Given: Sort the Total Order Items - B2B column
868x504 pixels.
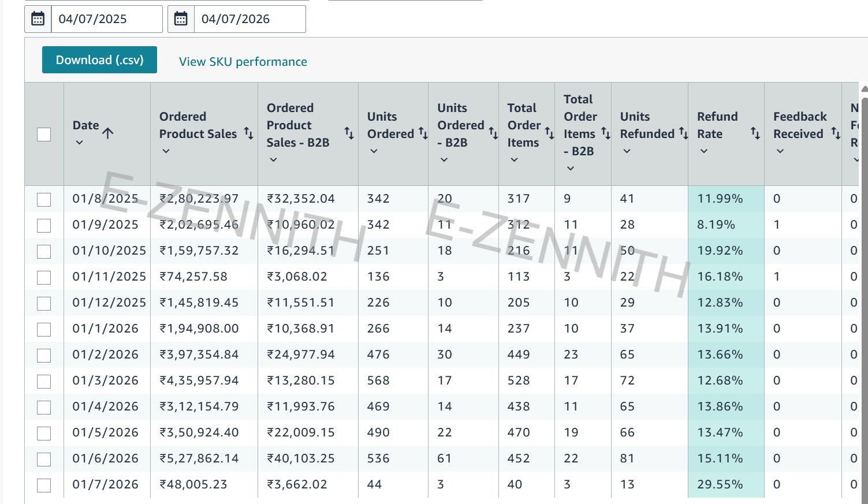Looking at the screenshot, I should pyautogui.click(x=605, y=133).
